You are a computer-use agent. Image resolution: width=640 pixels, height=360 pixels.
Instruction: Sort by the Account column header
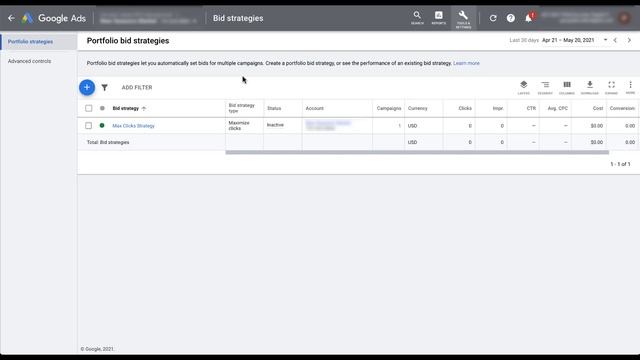pos(314,108)
